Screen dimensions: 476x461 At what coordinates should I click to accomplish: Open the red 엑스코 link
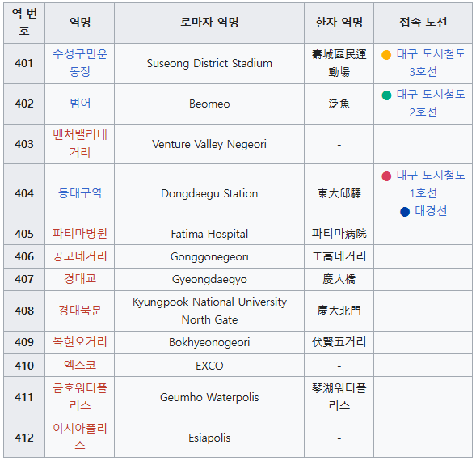pyautogui.click(x=80, y=365)
